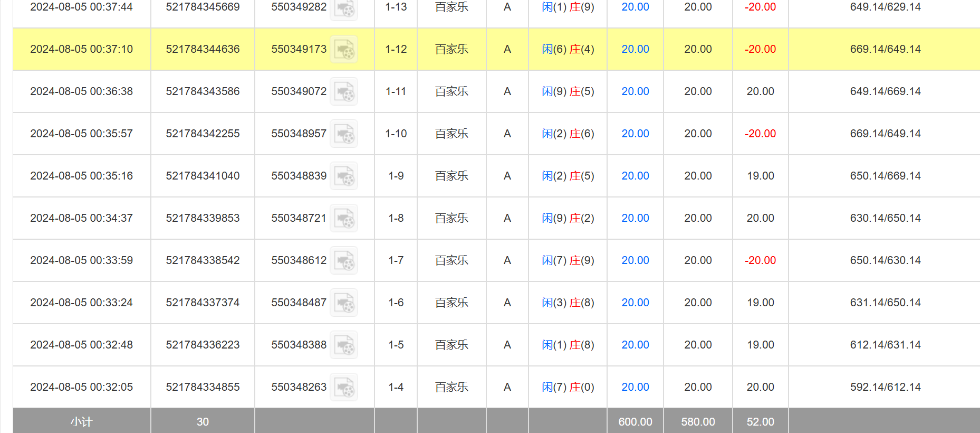Select balance cell 592.14/612.14

pos(885,387)
